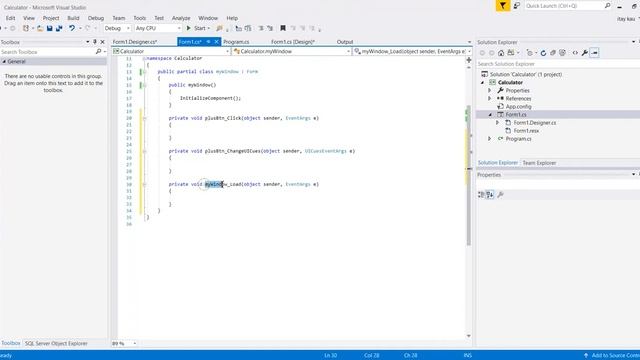Select App.config in Solution Explorer
Viewport: 640px width, 360px height.
tap(518, 107)
